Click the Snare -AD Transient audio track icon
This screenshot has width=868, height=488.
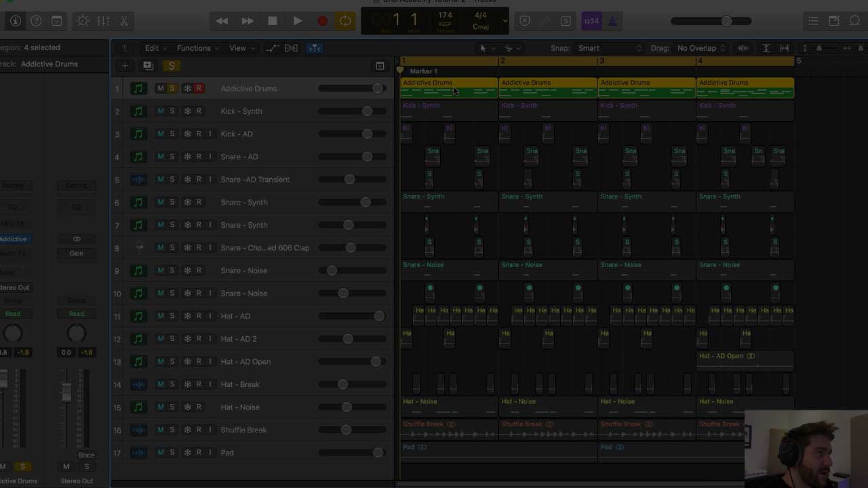pyautogui.click(x=138, y=180)
